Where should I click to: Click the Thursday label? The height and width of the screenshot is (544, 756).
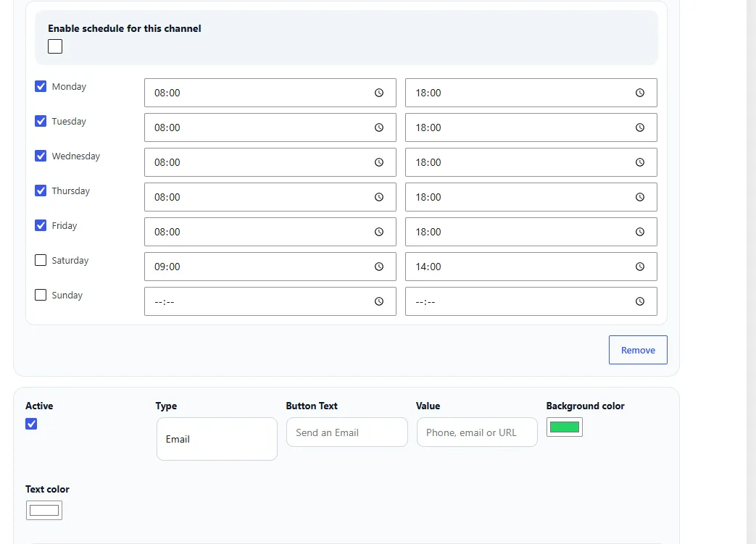(71, 191)
